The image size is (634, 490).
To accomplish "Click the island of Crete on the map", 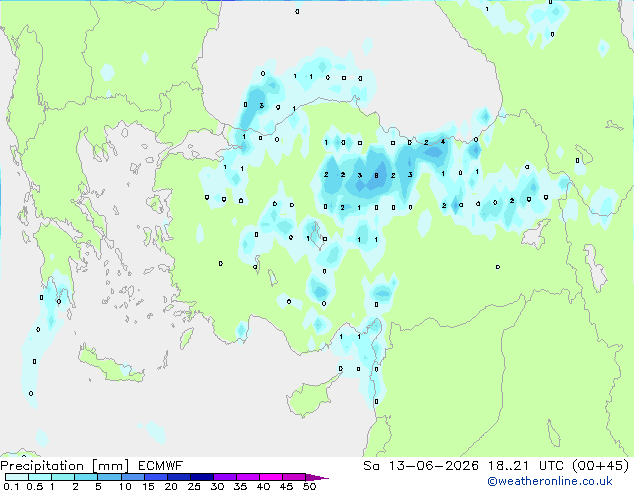I will [111, 365].
